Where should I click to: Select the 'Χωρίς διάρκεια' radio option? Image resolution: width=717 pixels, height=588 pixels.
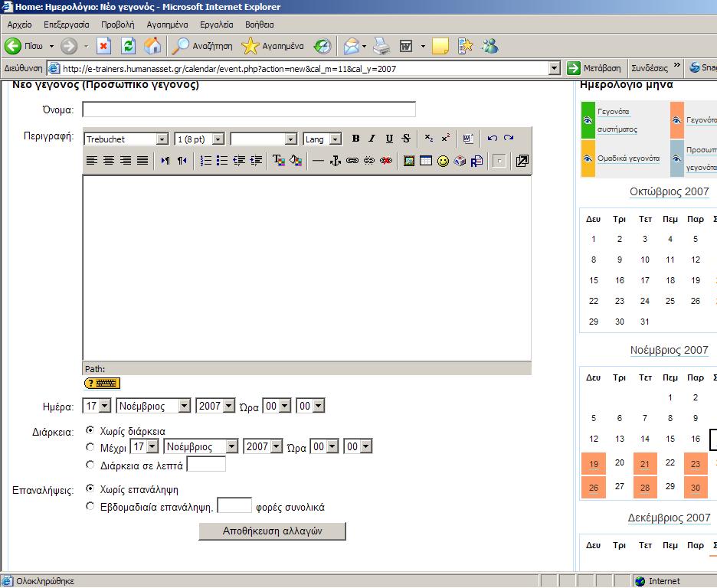(x=90, y=430)
